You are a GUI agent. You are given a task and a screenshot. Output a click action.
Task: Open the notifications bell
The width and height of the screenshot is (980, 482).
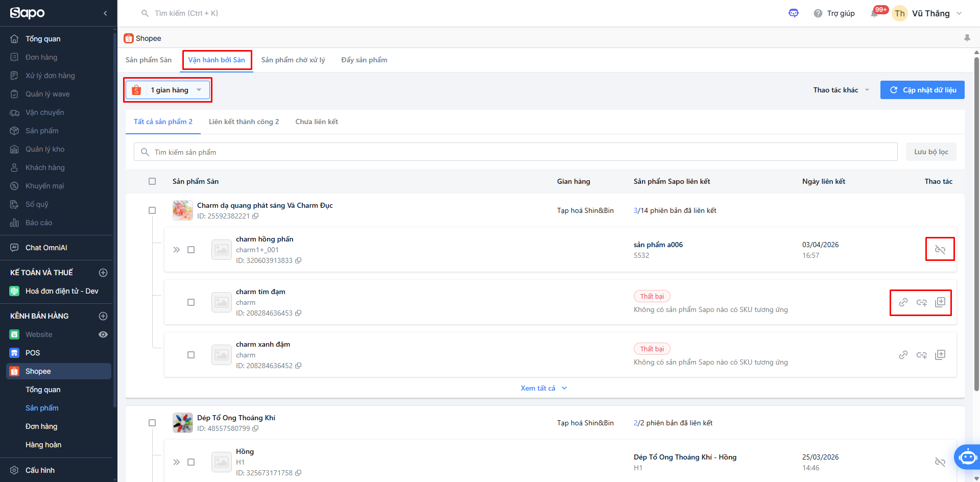click(x=874, y=13)
